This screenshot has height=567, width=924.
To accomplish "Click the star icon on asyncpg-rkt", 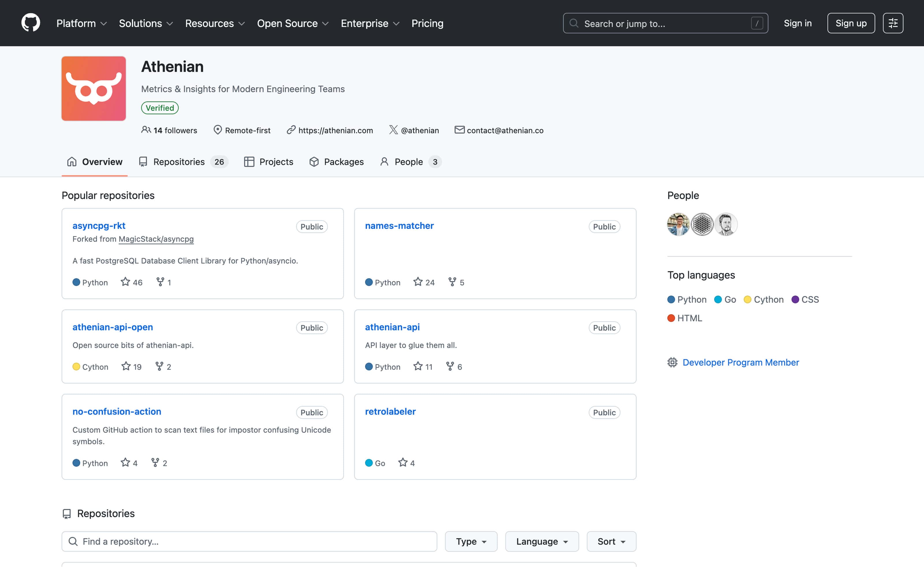I will (125, 282).
